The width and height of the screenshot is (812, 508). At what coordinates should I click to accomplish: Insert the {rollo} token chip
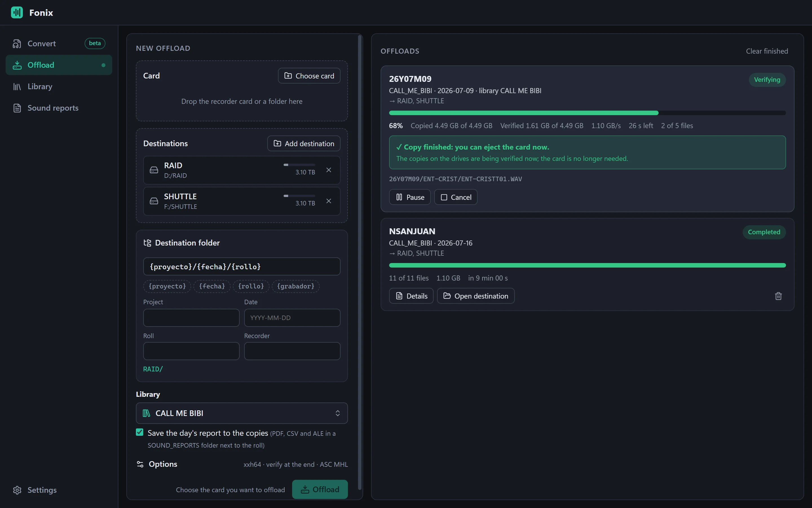point(251,286)
